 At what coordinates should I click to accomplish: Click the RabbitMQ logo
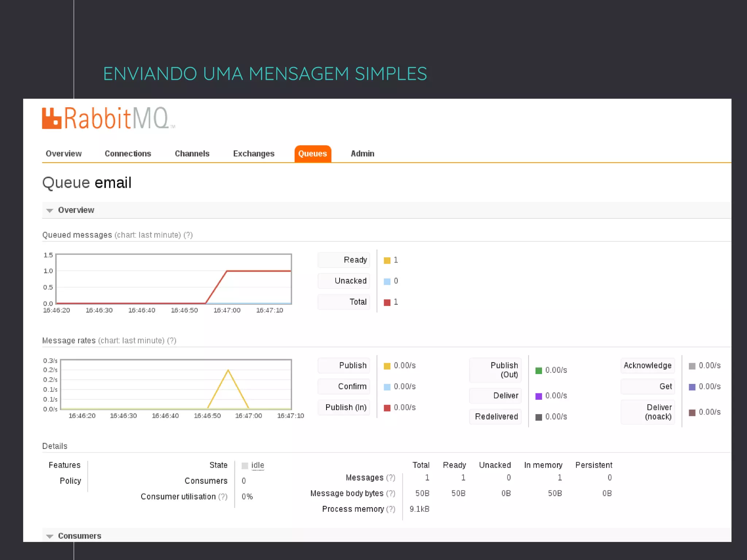(108, 118)
